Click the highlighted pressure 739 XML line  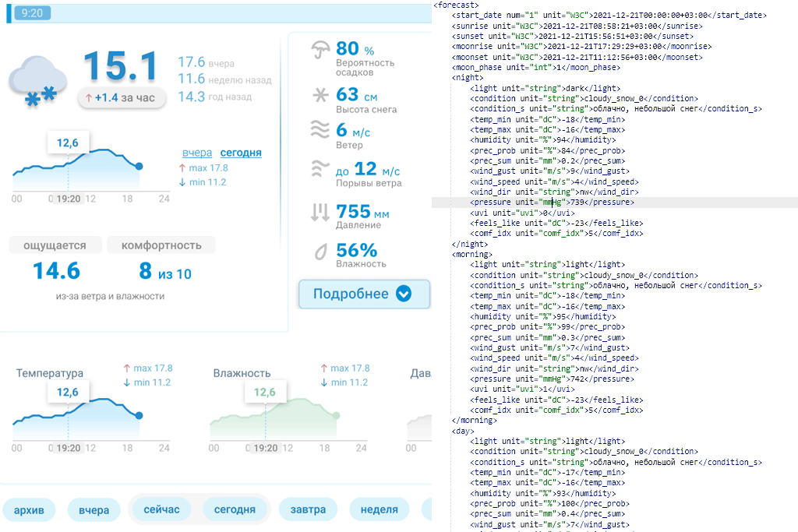coord(555,202)
